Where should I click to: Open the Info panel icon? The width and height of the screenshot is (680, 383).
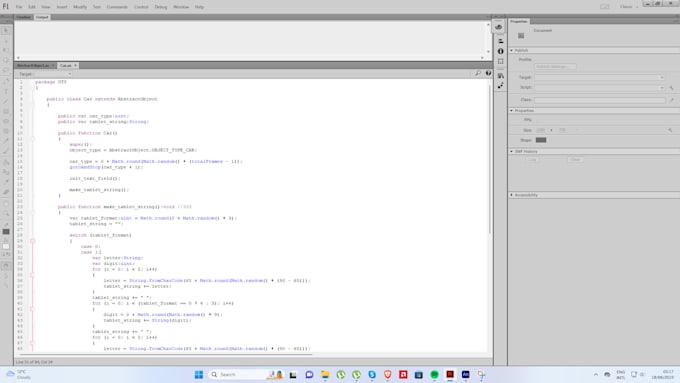500,51
